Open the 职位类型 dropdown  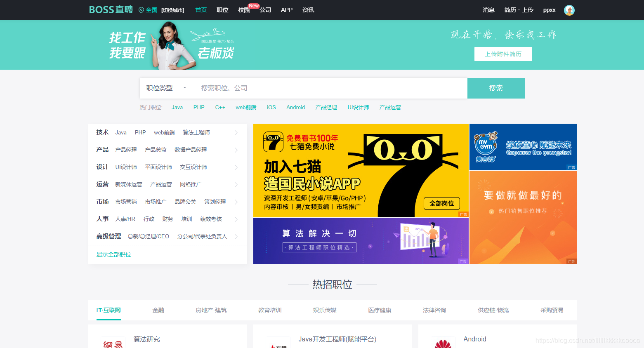click(x=166, y=88)
